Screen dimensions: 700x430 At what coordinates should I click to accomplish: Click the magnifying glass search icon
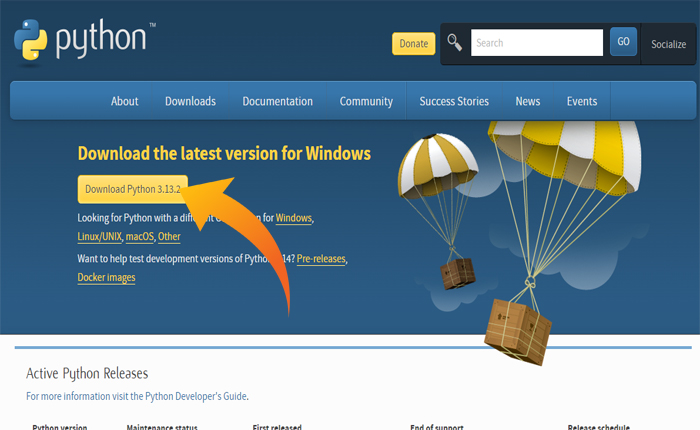(455, 42)
